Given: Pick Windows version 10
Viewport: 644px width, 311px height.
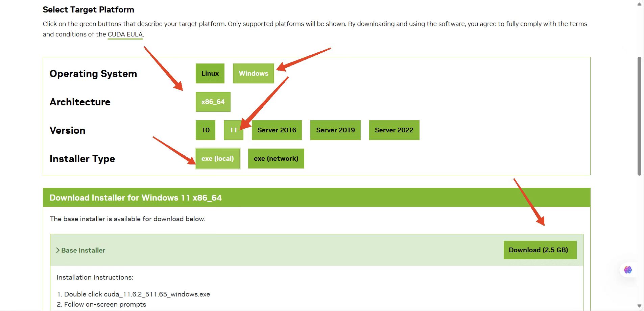Looking at the screenshot, I should (x=206, y=130).
